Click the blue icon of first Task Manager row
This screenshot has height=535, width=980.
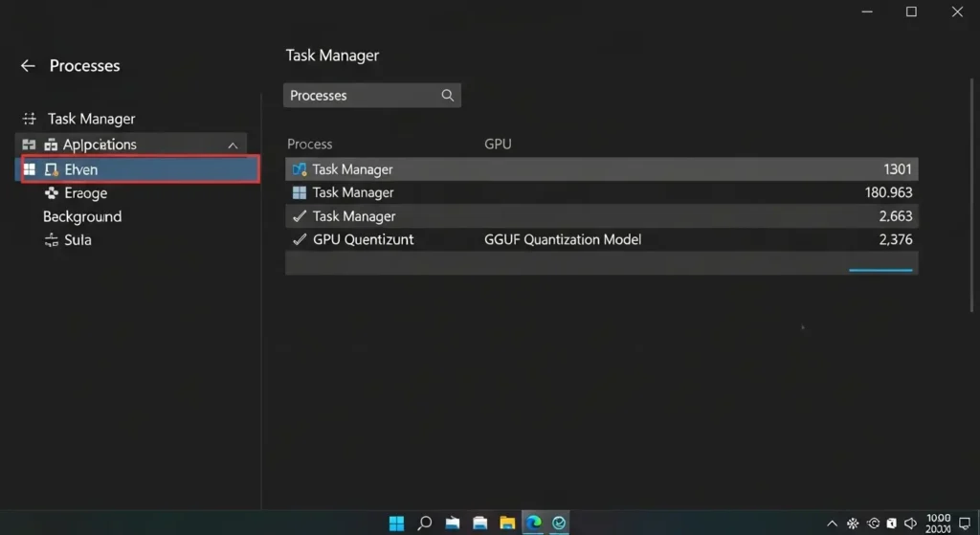pos(300,169)
